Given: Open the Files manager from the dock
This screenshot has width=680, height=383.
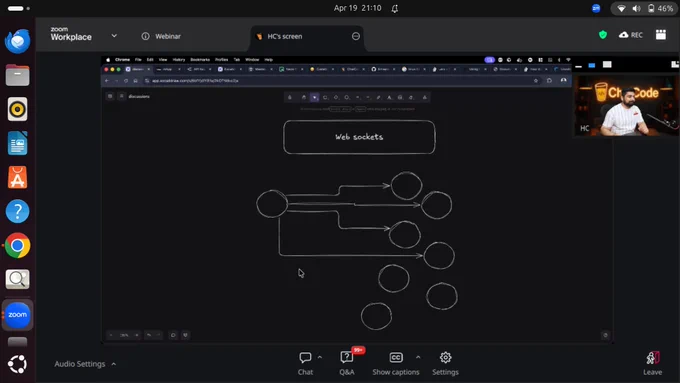Looking at the screenshot, I should click(17, 75).
